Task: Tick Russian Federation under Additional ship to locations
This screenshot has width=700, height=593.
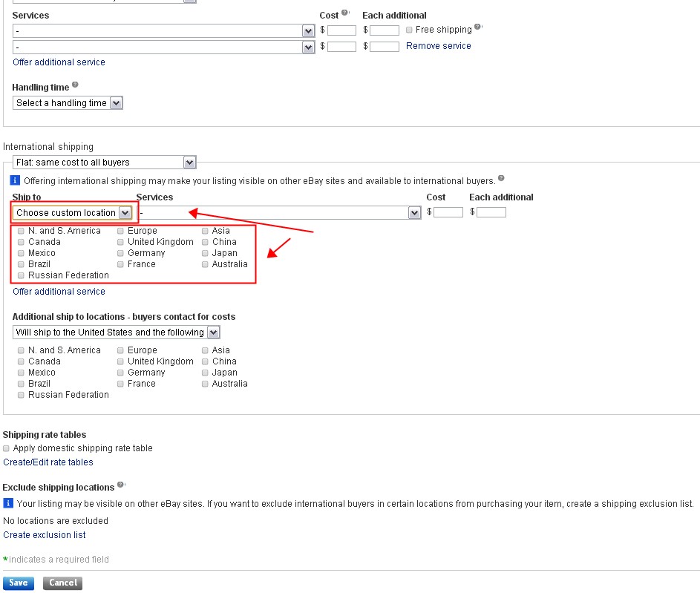Action: pos(21,395)
